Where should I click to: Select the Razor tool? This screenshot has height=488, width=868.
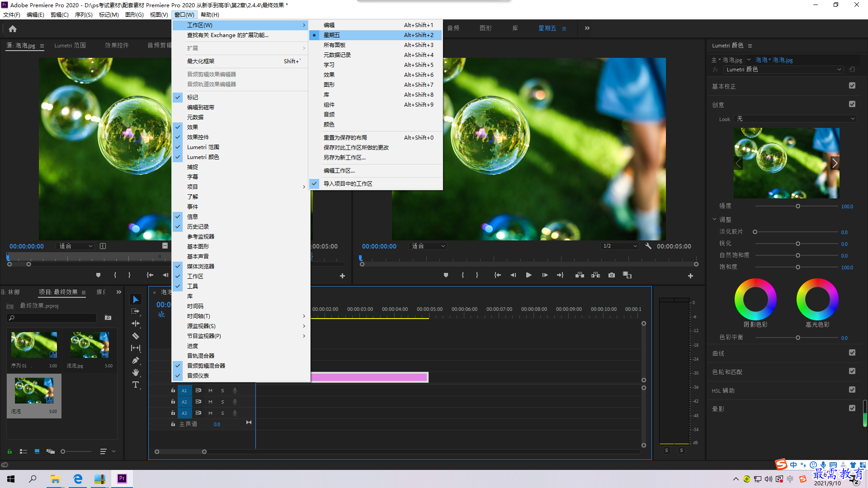click(x=136, y=336)
